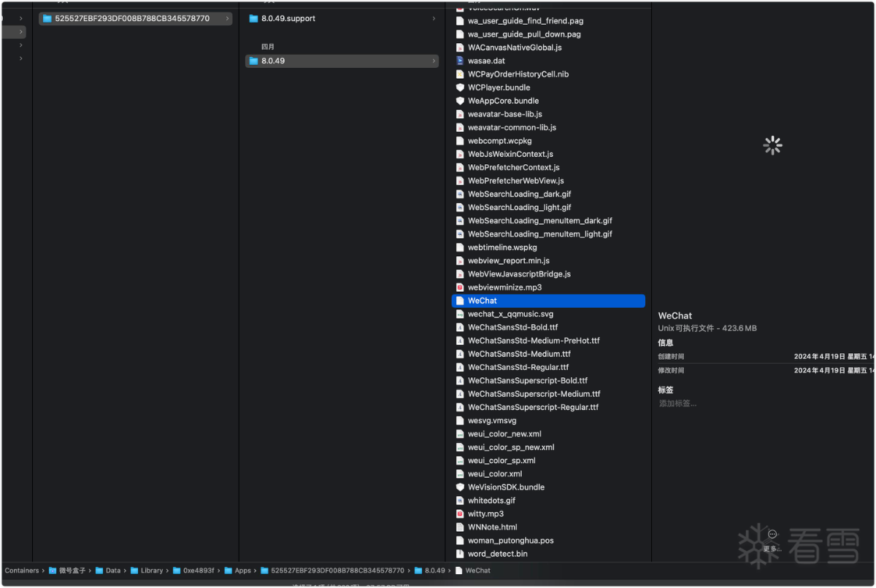Image resolution: width=876 pixels, height=588 pixels.
Task: Click the wechat_x_qqmusic.svg file icon
Action: (460, 314)
